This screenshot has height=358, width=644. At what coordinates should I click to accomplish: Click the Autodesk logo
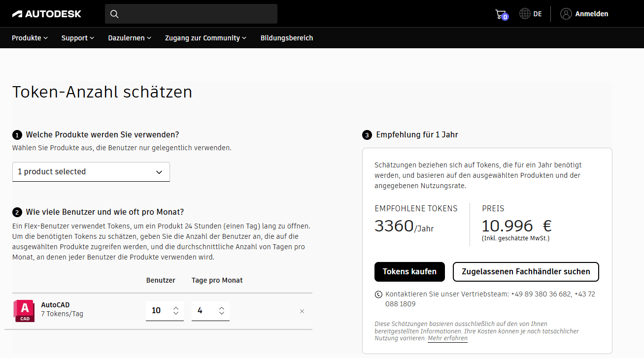[x=47, y=13]
